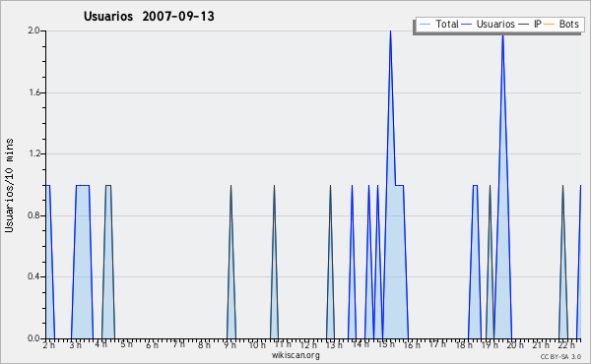Click the 10 h x-axis label
591x364 pixels.
click(257, 344)
